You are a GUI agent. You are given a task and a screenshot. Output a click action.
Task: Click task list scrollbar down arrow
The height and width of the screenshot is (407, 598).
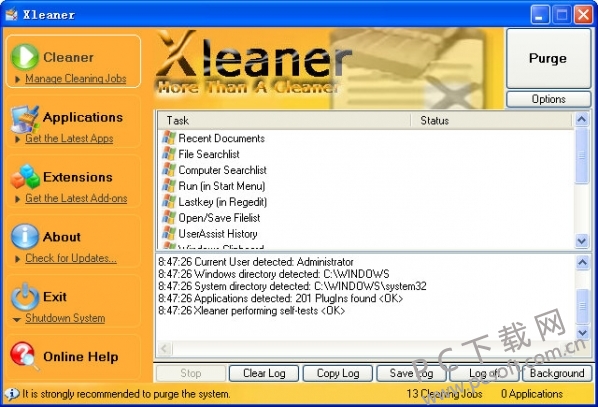(582, 241)
